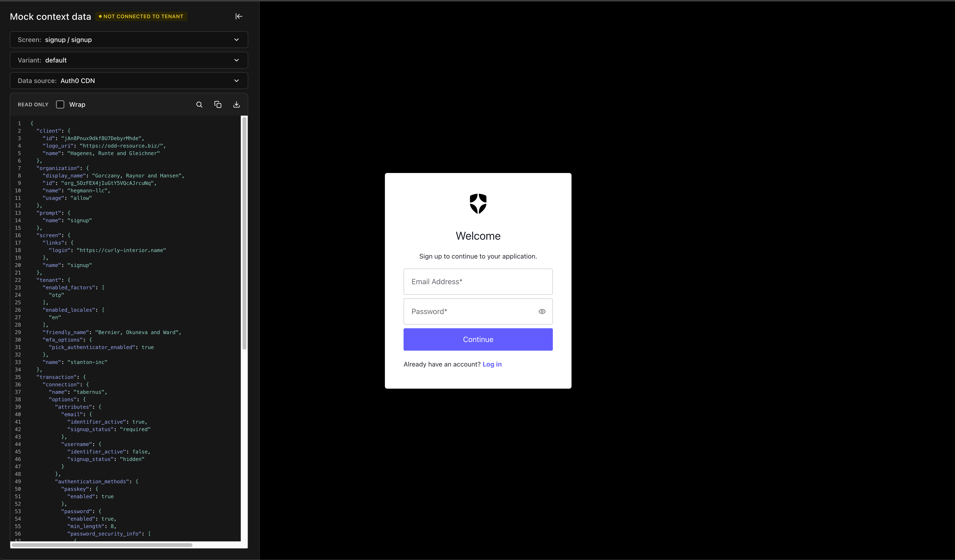The height and width of the screenshot is (560, 955).
Task: Open the Screen signup dropdown
Action: [x=129, y=40]
